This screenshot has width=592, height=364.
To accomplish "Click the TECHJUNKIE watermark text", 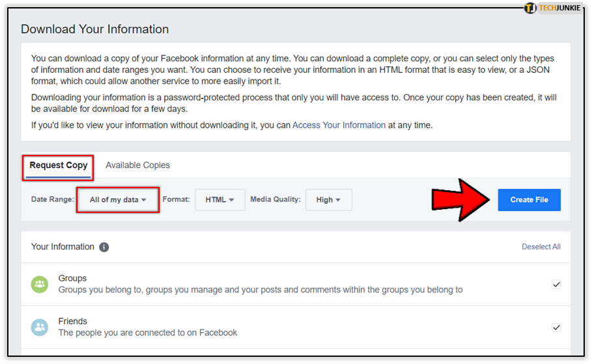I will 559,8.
